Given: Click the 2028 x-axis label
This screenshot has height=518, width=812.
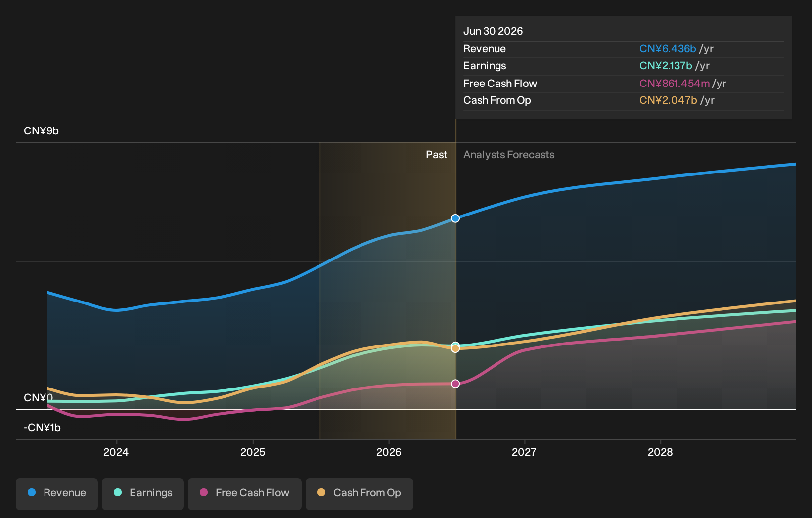Looking at the screenshot, I should (x=660, y=452).
